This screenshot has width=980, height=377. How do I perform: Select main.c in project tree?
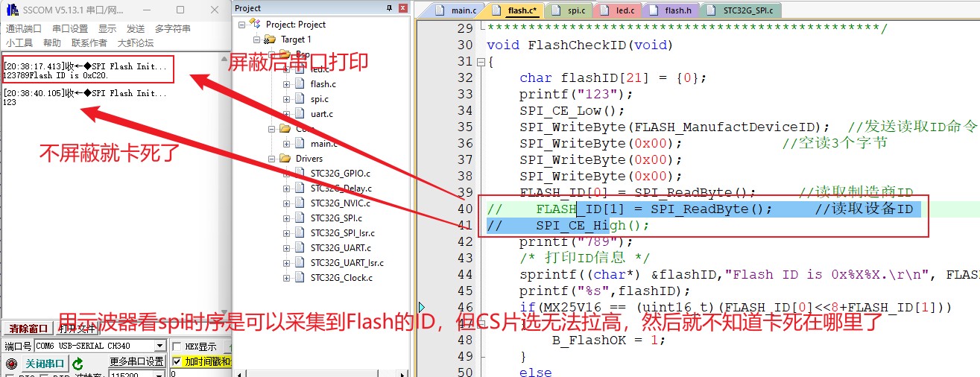pyautogui.click(x=323, y=144)
